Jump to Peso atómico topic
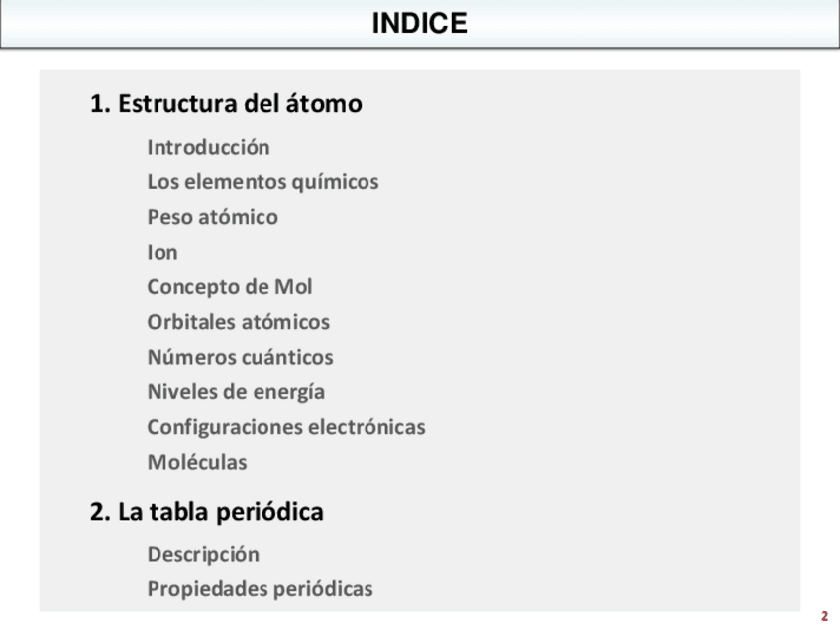This screenshot has width=840, height=630. [x=212, y=217]
